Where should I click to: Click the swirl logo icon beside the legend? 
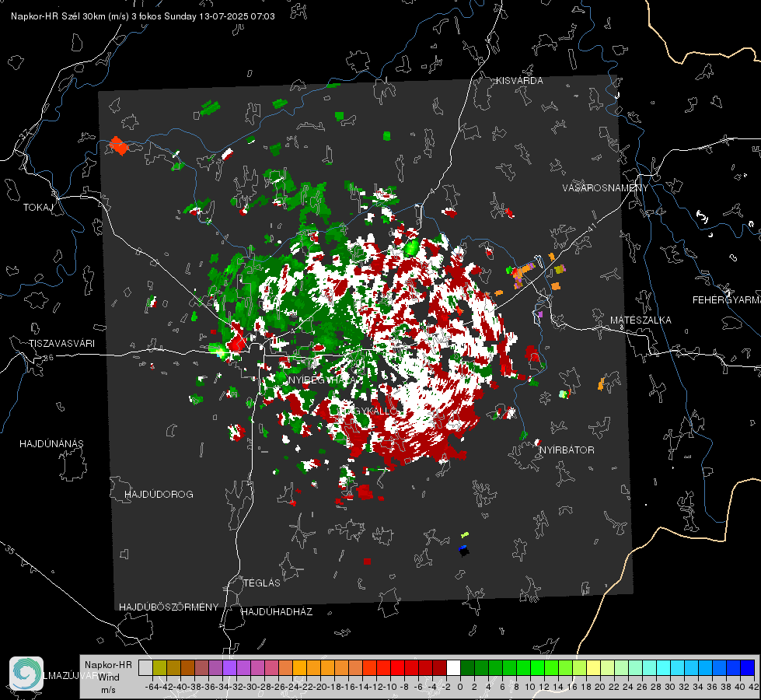pos(26,674)
